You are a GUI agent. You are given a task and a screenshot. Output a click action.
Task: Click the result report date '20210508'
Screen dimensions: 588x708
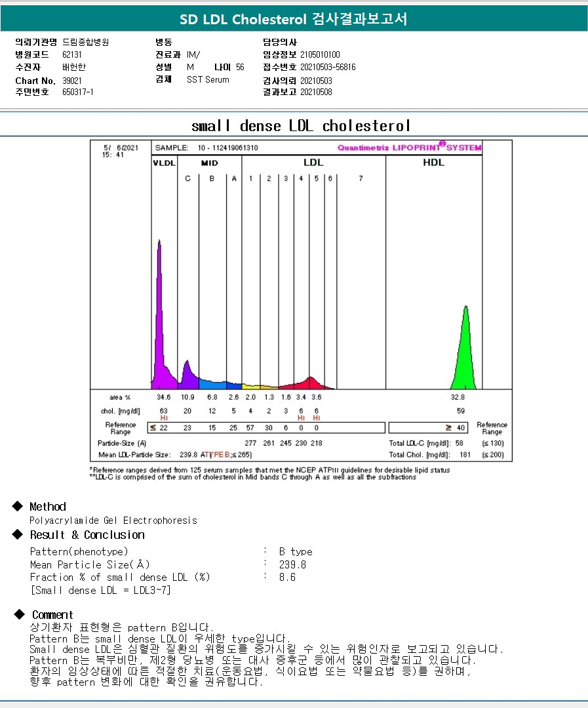pyautogui.click(x=316, y=92)
